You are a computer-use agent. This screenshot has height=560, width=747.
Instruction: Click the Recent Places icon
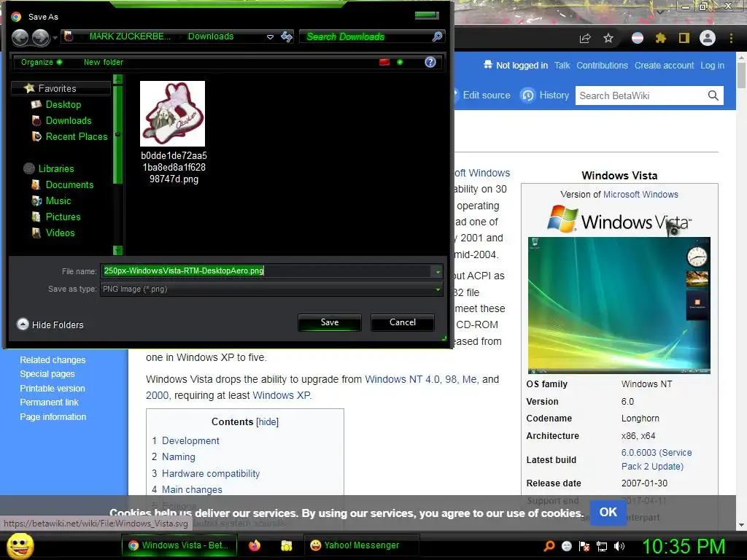36,136
